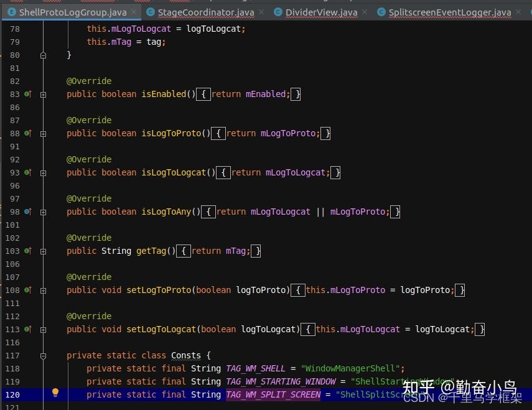Click the Consts class name
Viewport: 532px width, 410px height.
186,355
